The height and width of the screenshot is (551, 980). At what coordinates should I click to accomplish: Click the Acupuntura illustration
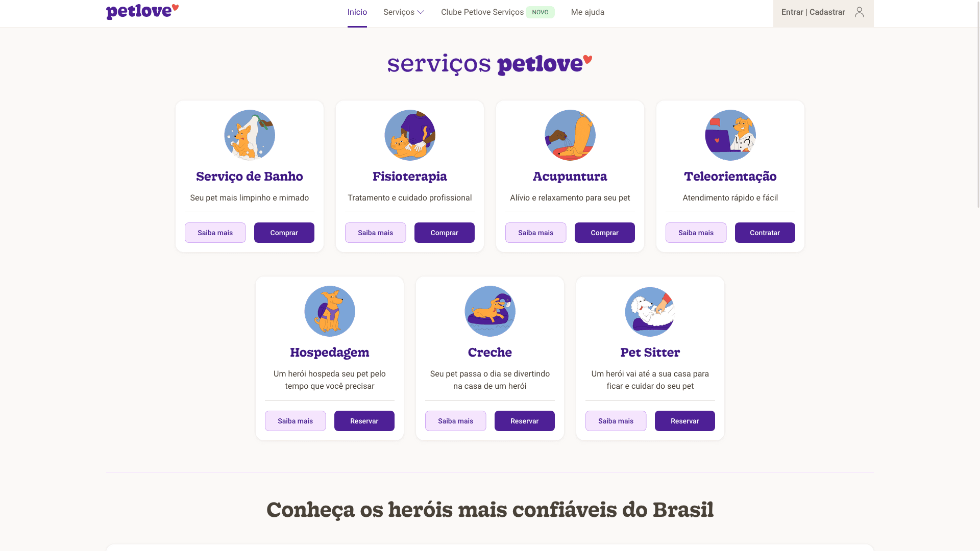[570, 135]
